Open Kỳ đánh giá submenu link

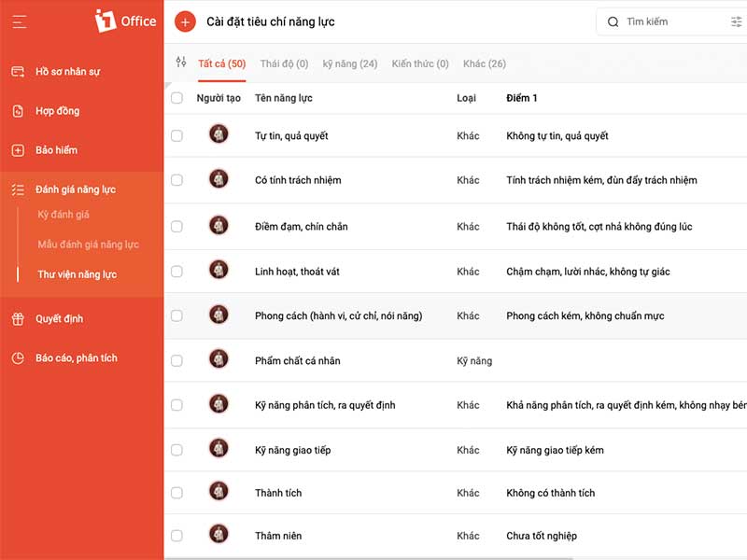63,215
